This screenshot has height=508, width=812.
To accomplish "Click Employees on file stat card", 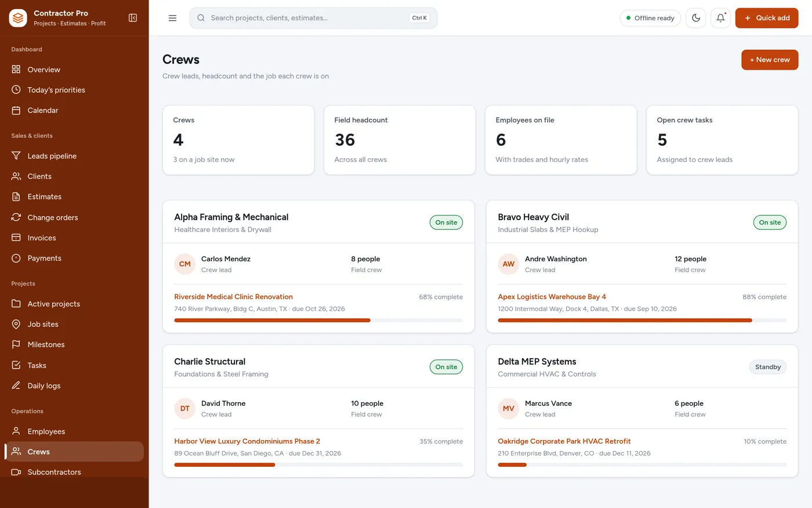I will [561, 140].
